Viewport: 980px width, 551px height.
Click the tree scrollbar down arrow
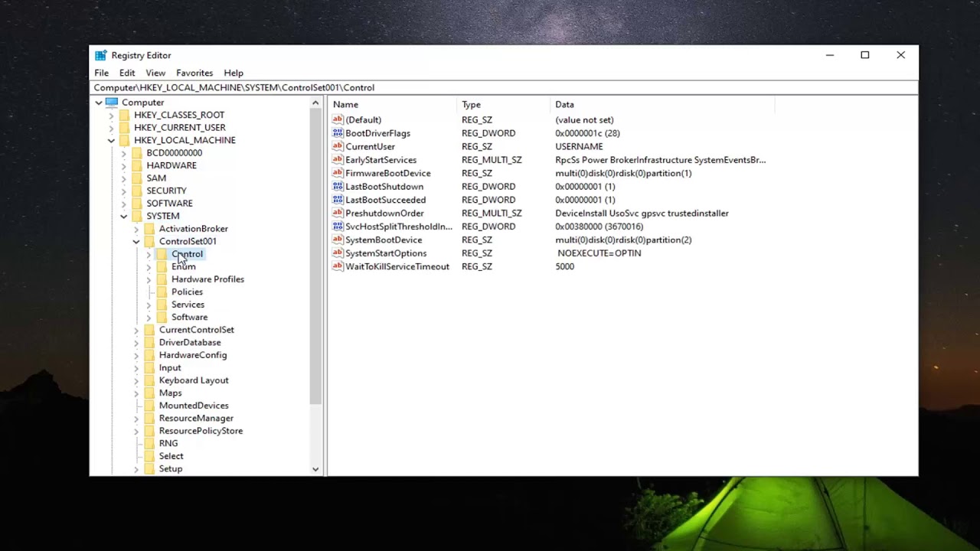(315, 469)
